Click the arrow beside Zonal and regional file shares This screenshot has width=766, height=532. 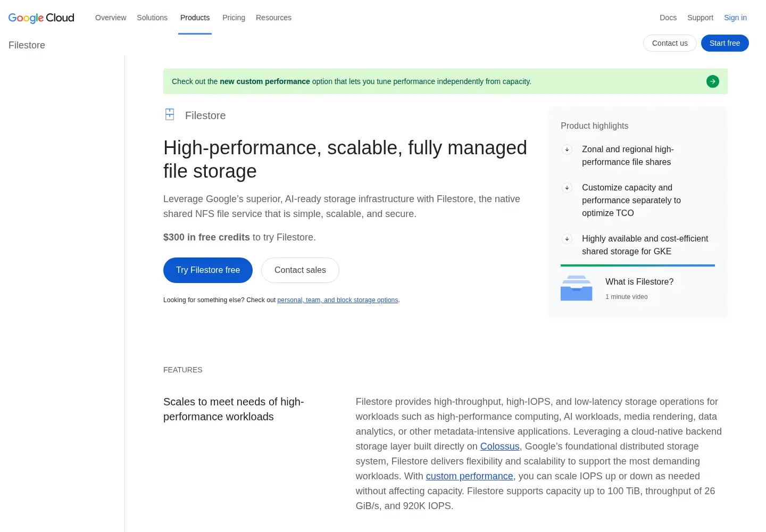(567, 149)
